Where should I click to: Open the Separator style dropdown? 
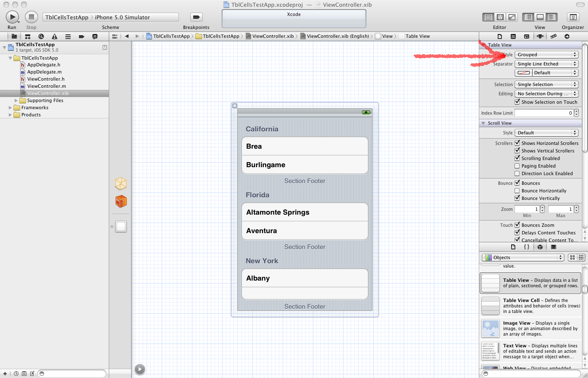coord(546,63)
